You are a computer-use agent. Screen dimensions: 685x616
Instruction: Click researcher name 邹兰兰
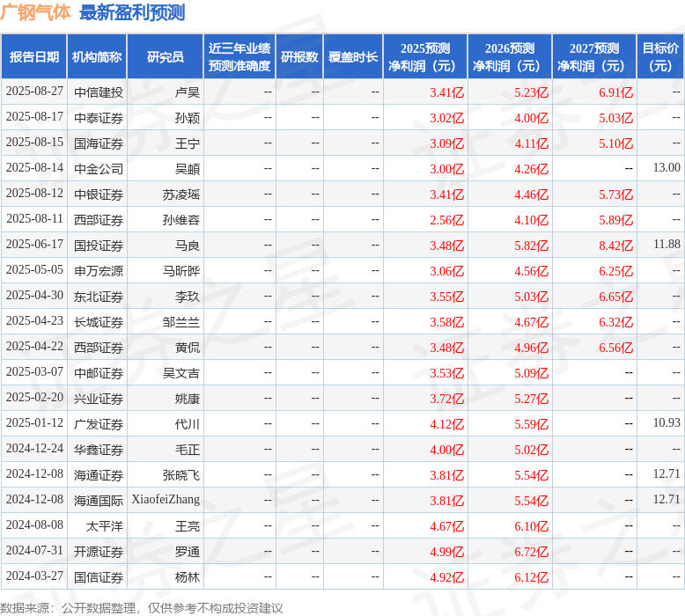pyautogui.click(x=181, y=322)
